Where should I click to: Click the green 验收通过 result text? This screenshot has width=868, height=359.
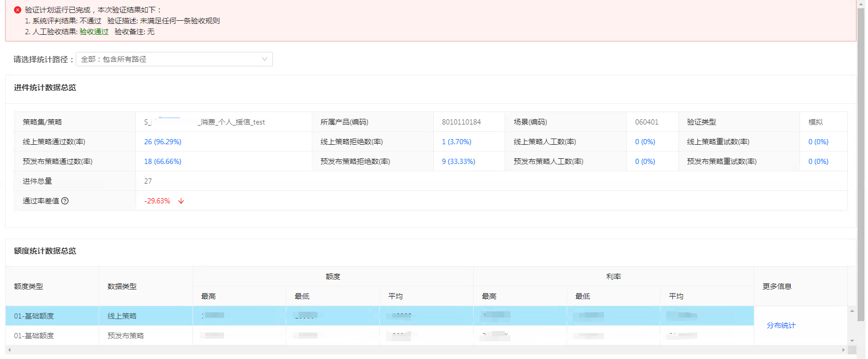coord(94,32)
